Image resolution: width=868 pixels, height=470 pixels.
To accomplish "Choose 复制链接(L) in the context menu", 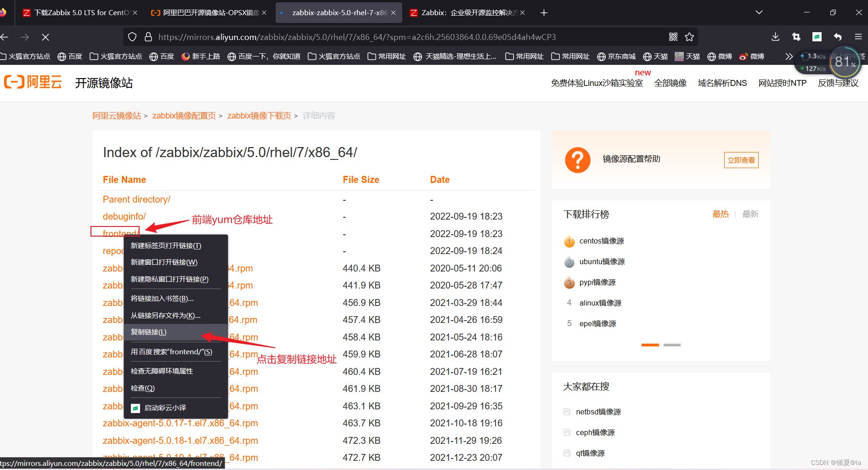I will (x=176, y=332).
